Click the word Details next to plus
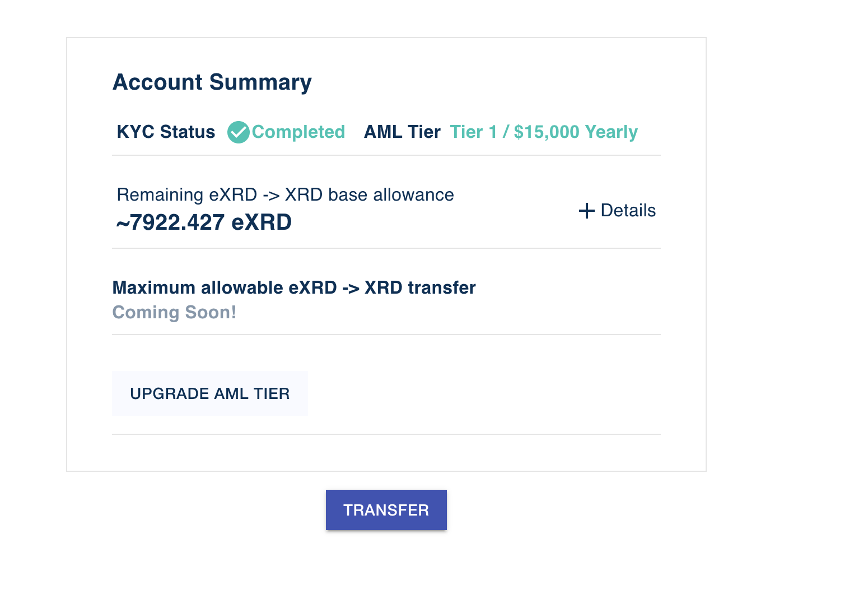The height and width of the screenshot is (594, 868). (628, 211)
